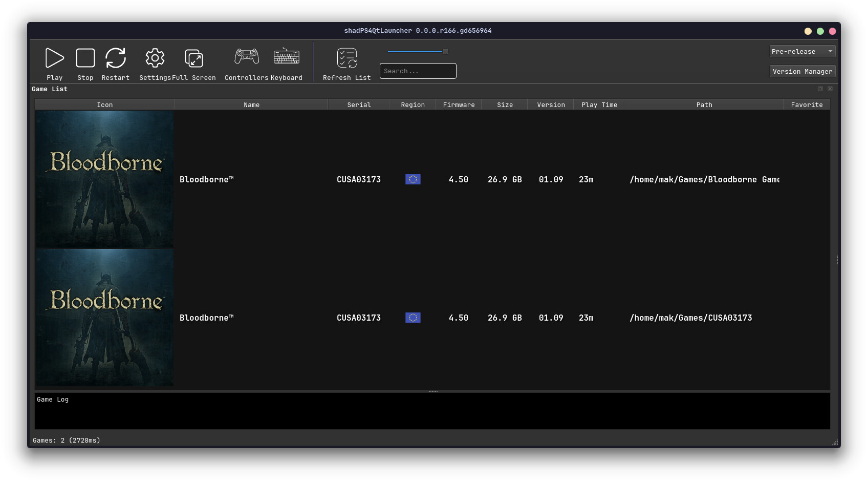Close the Game List dock panel
The image size is (868, 482).
click(x=830, y=89)
